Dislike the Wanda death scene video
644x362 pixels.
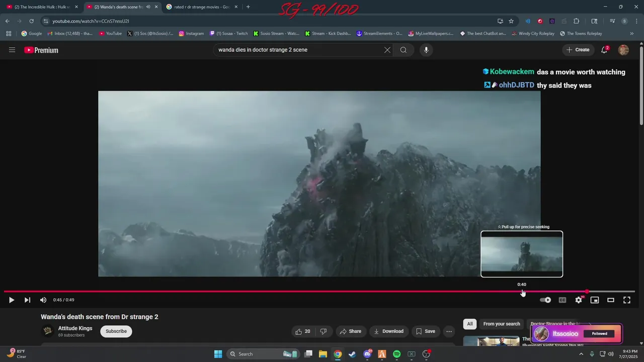(x=324, y=331)
